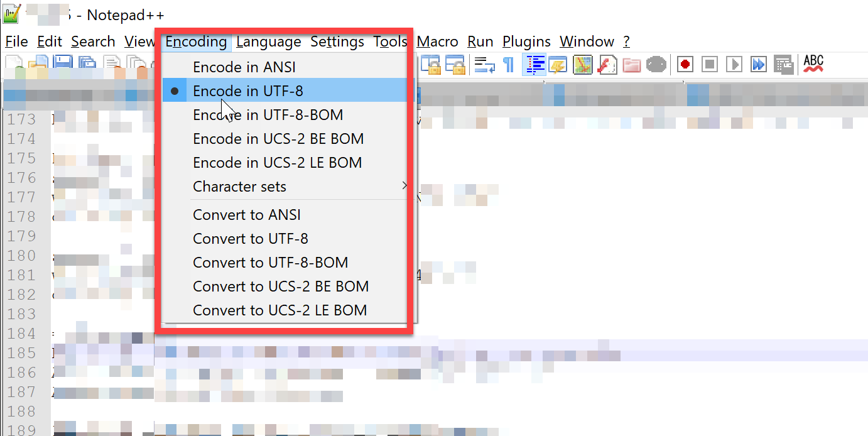This screenshot has height=436, width=868.
Task: Show the Document Map panel
Action: pyautogui.click(x=583, y=64)
